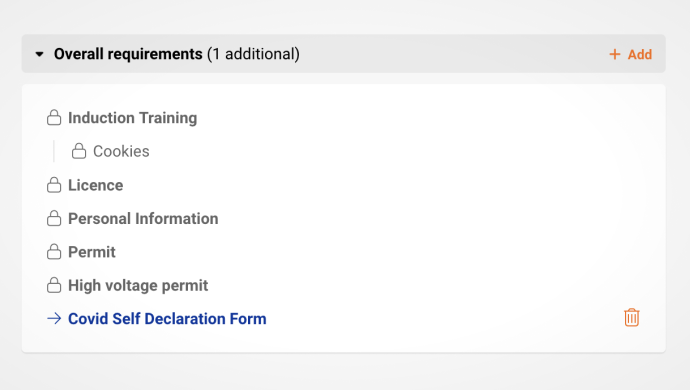
Task: Select the Permit requirement label
Action: (x=92, y=252)
